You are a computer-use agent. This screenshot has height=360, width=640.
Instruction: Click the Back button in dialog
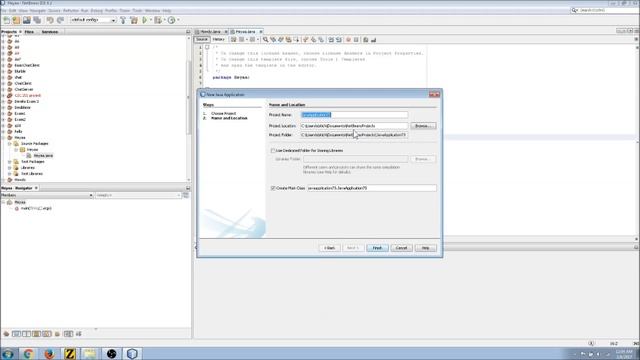click(x=329, y=248)
